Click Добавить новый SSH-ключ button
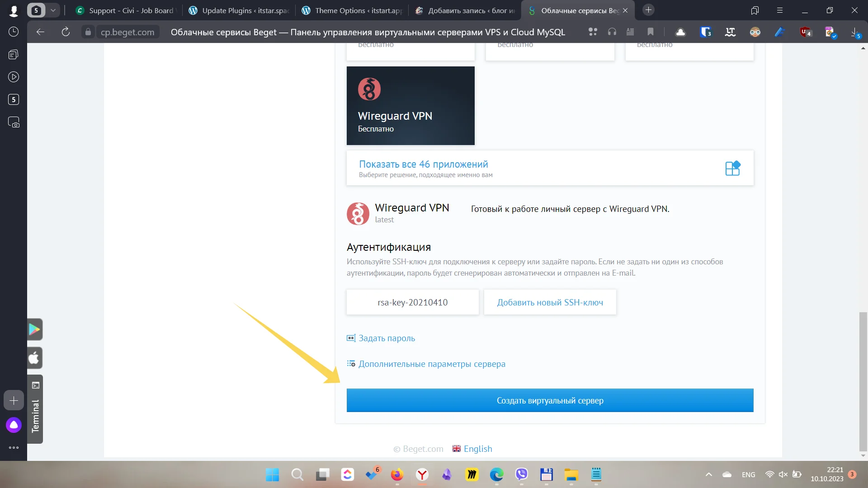This screenshot has width=868, height=488. 550,302
